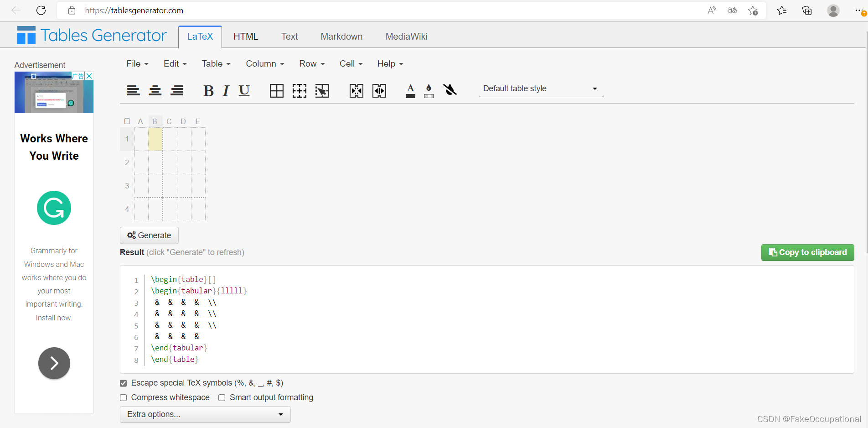The image size is (868, 428).
Task: Expand the Extra options menu
Action: (x=205, y=414)
